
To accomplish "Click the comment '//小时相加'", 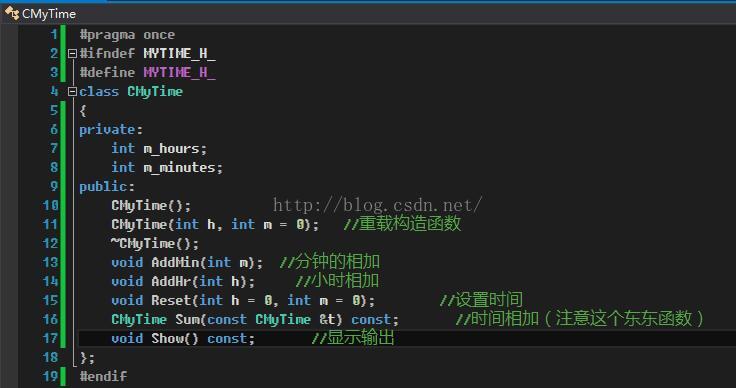I will pyautogui.click(x=337, y=281).
